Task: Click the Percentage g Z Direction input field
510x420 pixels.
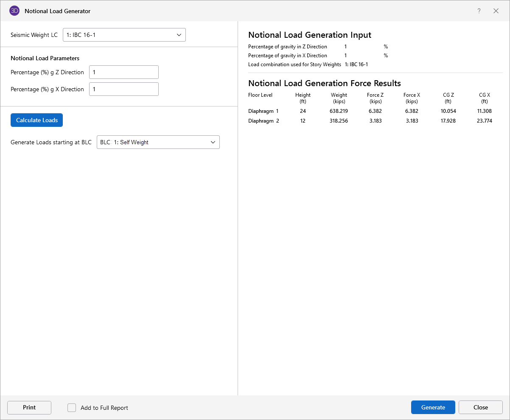Action: 123,72
